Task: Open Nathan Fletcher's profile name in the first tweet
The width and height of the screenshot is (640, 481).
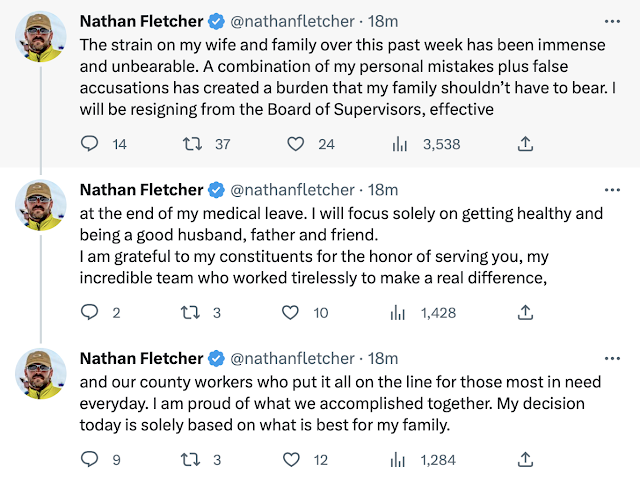Action: click(140, 21)
